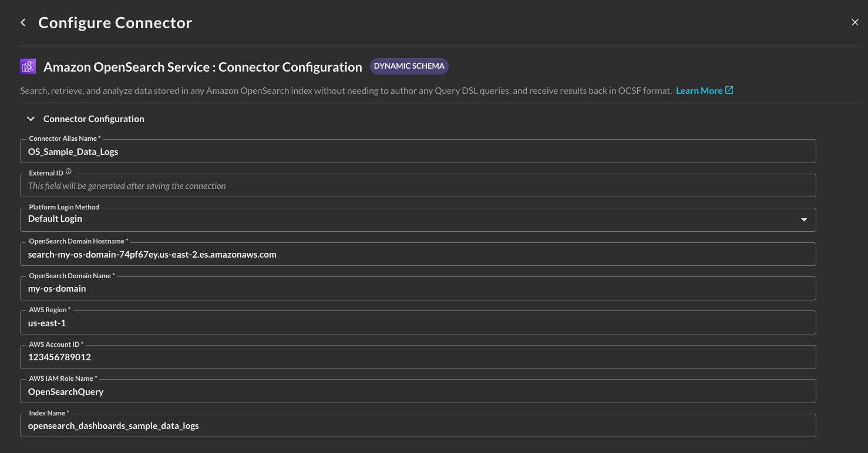
Task: Edit the AWS Account ID field
Action: [x=418, y=357]
